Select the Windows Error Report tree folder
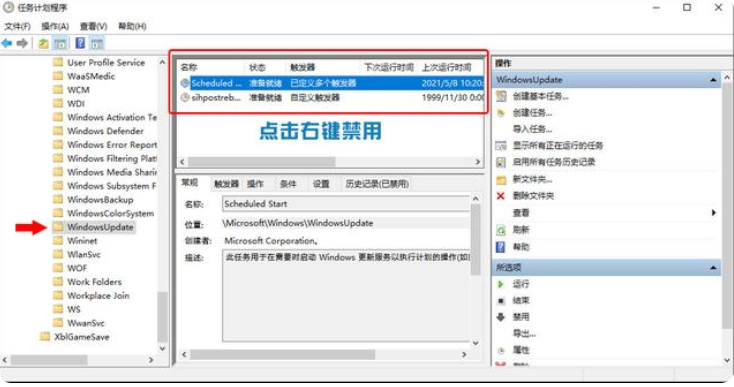 point(112,145)
